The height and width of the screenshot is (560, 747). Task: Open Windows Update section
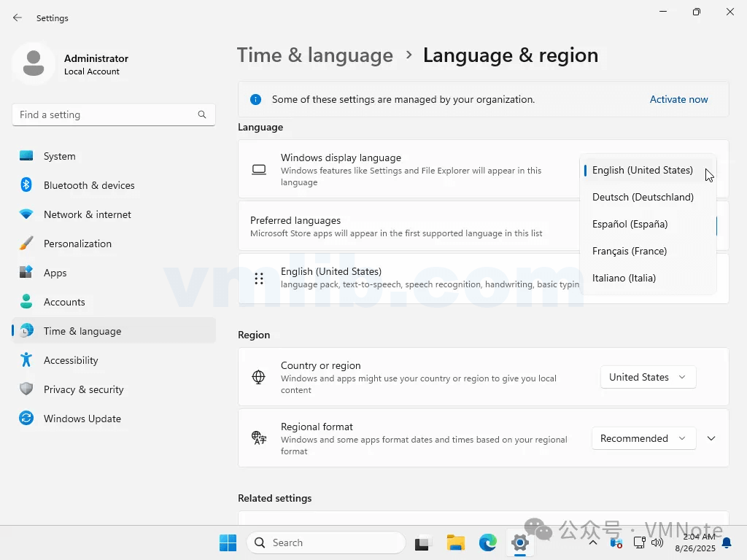(82, 419)
